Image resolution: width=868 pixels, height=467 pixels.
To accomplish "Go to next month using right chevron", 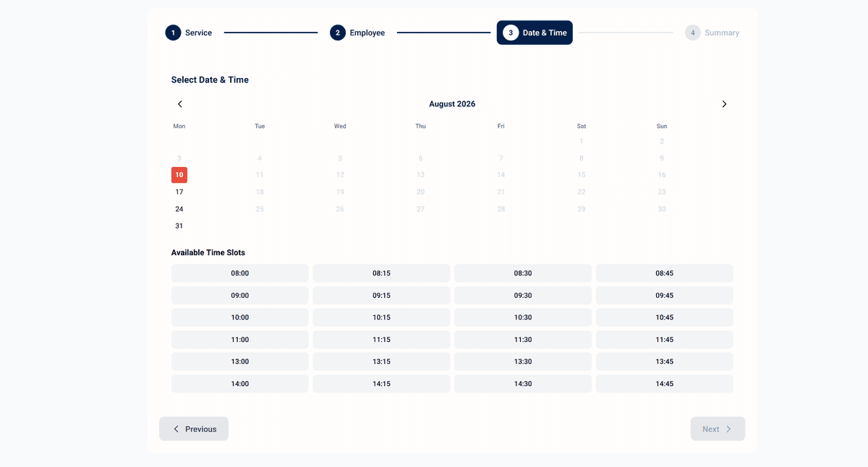I will click(x=724, y=104).
